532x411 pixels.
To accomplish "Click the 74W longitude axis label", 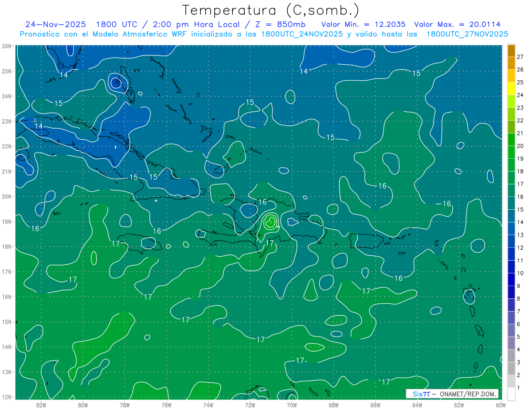I will pyautogui.click(x=208, y=405).
